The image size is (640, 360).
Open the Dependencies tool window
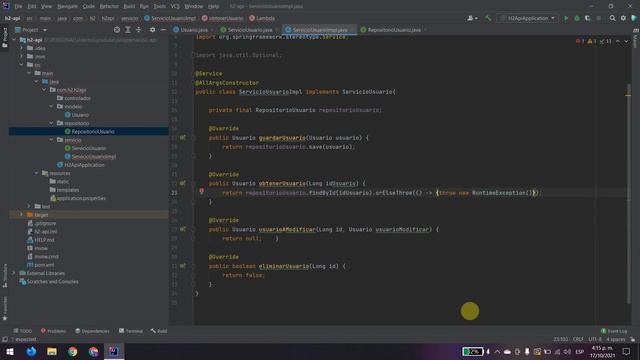click(92, 331)
